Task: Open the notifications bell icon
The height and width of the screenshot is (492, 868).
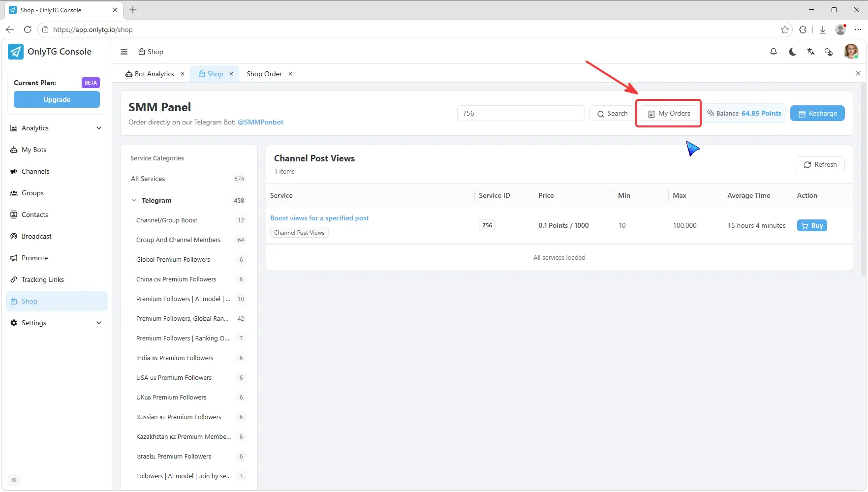Action: [774, 52]
